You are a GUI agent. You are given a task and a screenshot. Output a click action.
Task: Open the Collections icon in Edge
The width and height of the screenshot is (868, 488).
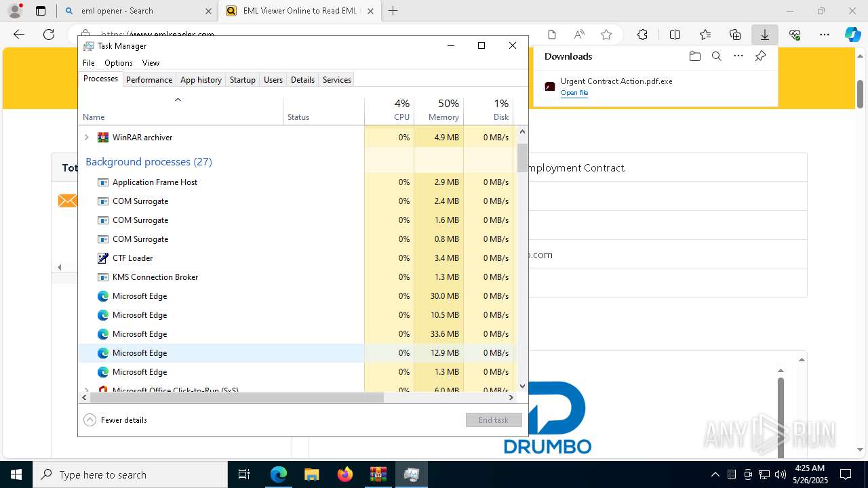(x=735, y=35)
